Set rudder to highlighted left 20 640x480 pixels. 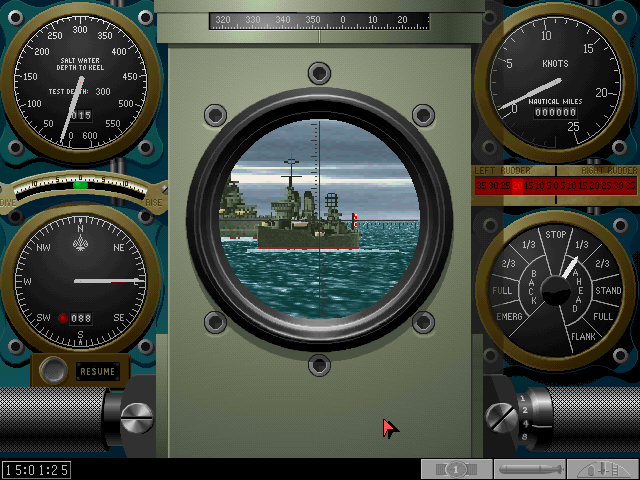tap(518, 186)
